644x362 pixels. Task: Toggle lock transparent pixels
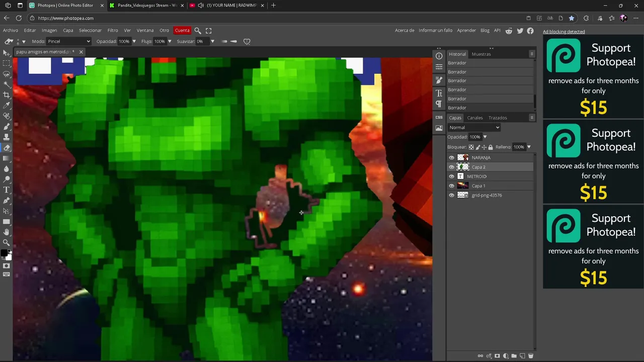tap(471, 147)
